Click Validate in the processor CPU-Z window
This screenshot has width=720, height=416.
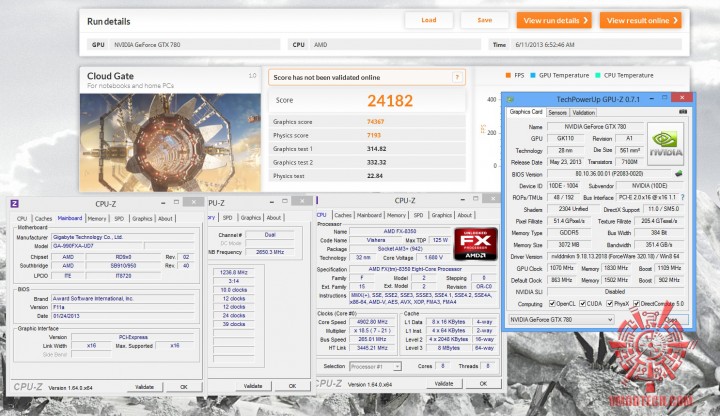[444, 383]
